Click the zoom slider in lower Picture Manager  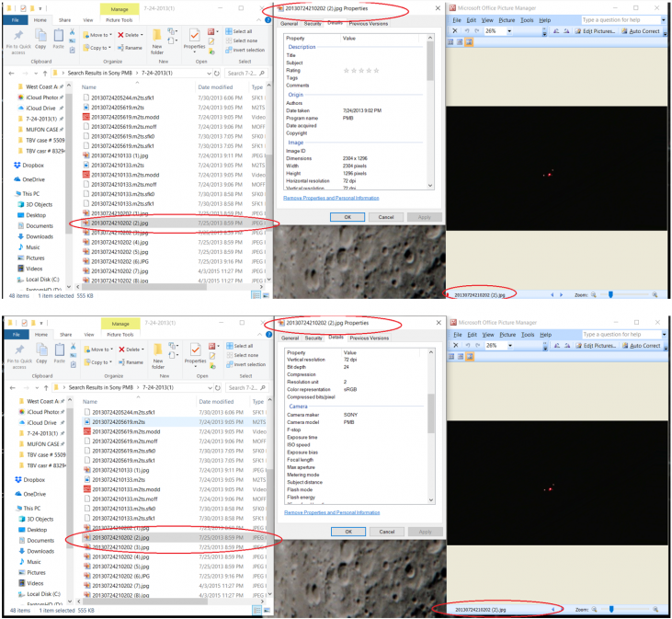pyautogui.click(x=611, y=610)
